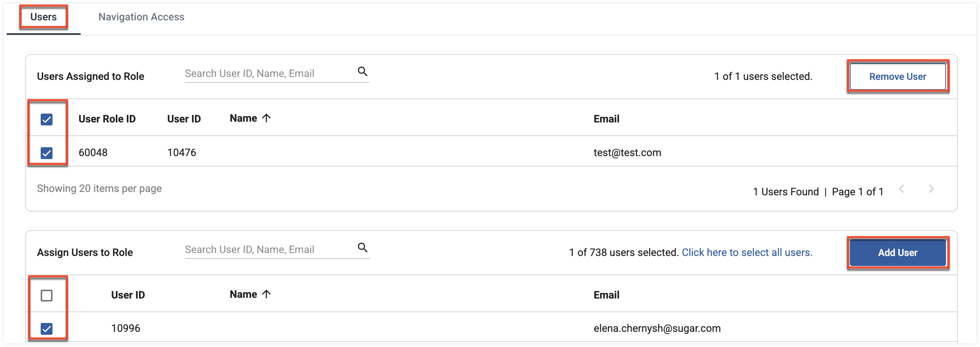Click the Add User button

[898, 253]
